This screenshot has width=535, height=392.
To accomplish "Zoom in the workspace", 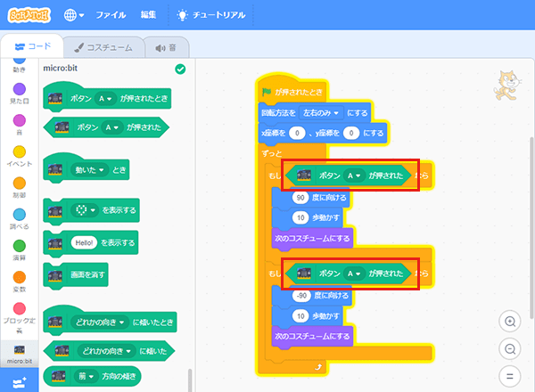I will click(510, 321).
